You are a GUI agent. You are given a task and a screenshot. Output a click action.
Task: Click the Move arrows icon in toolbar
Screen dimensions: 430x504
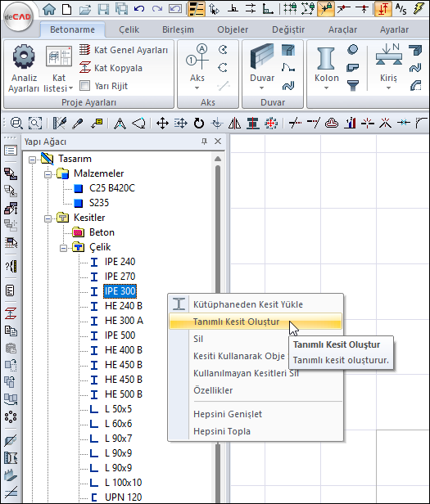[x=162, y=123]
